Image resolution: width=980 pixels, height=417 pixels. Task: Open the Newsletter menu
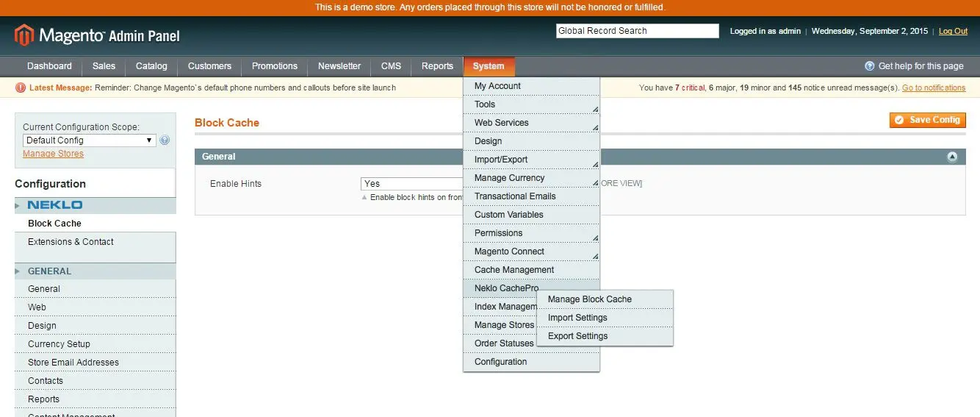[339, 66]
